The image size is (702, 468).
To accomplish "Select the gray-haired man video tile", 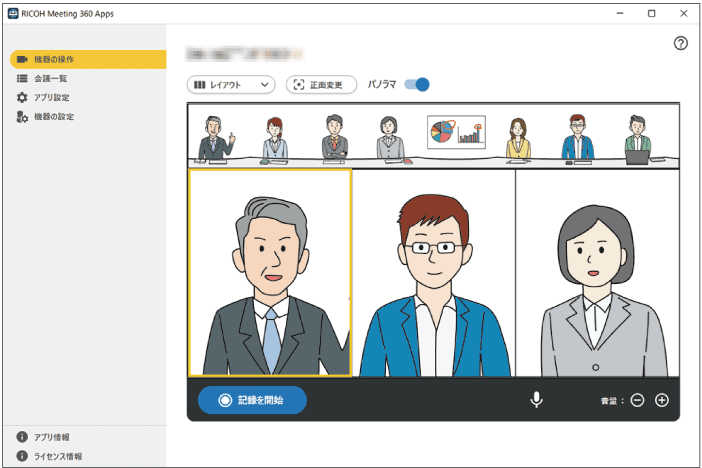I will pos(270,273).
